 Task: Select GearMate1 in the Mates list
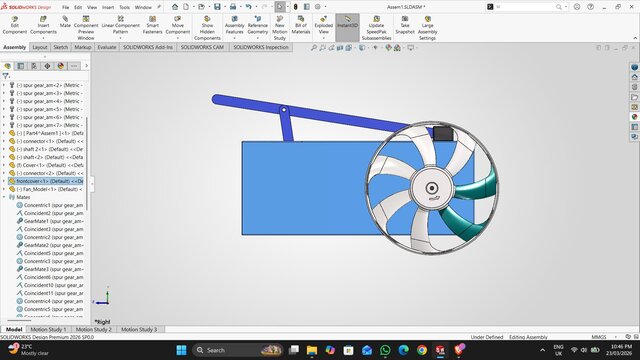[x=49, y=221]
